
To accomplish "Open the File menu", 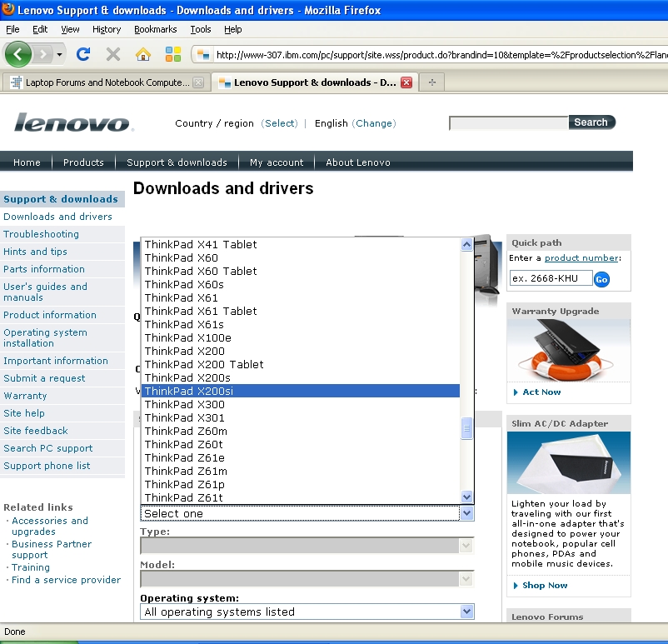I will coord(12,29).
